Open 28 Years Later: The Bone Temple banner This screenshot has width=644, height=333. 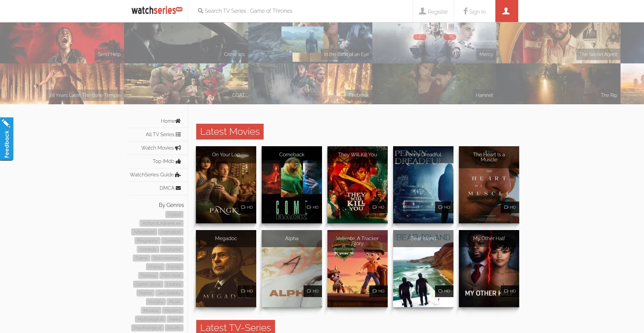[x=62, y=84]
